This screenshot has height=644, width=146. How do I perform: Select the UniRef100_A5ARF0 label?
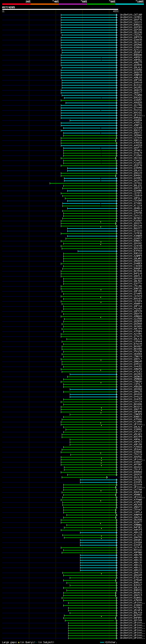131,304
